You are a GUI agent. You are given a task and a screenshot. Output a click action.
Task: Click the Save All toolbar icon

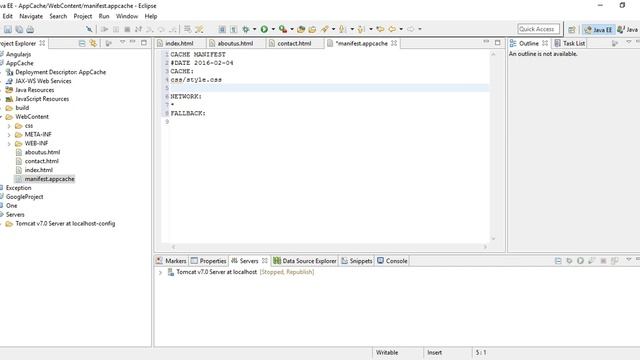coord(19,29)
